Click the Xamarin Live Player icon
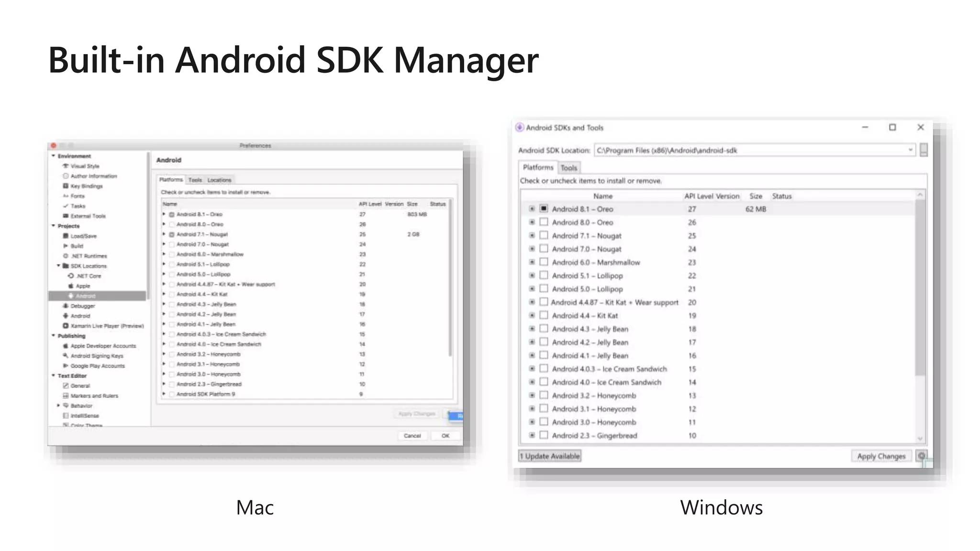980x551 pixels. tap(66, 326)
